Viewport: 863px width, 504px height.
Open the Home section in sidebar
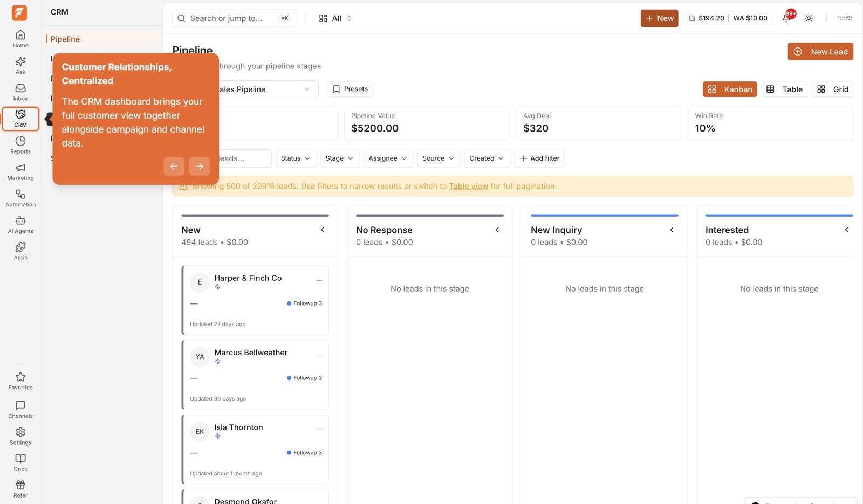pos(20,39)
